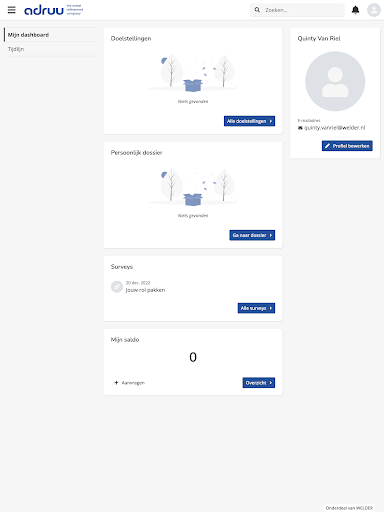
Task: Click the large profile picture placeholder
Action: tap(335, 81)
